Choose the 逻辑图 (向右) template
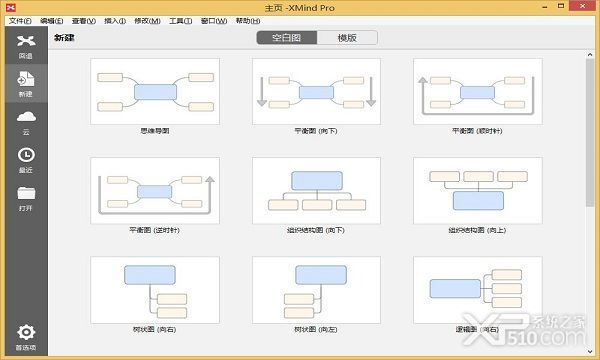This screenshot has width=600, height=360. [x=478, y=290]
